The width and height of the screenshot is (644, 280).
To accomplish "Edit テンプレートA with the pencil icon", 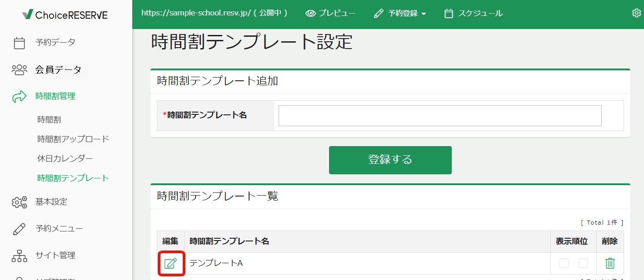I will 170,263.
